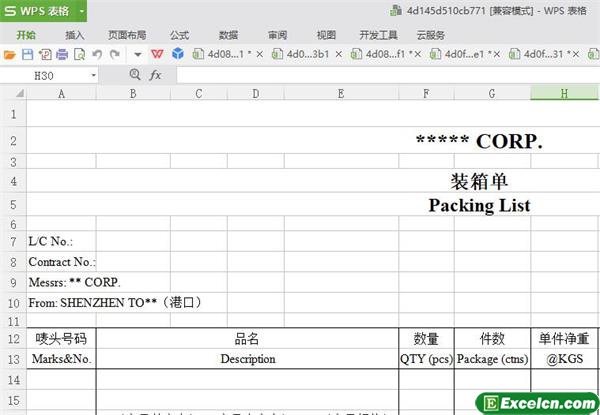This screenshot has height=415, width=600.
Task: Click inside the formula bar input
Action: pos(388,75)
